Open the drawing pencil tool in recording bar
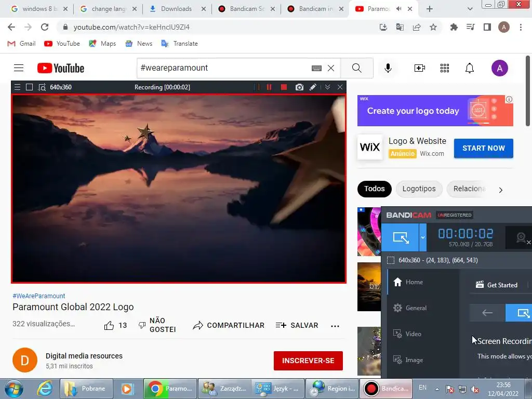 (313, 87)
